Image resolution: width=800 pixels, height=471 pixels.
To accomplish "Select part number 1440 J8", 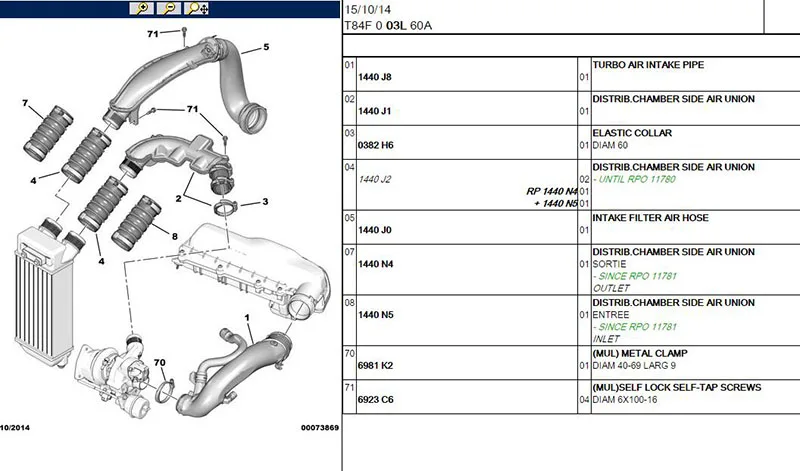I will pos(374,77).
